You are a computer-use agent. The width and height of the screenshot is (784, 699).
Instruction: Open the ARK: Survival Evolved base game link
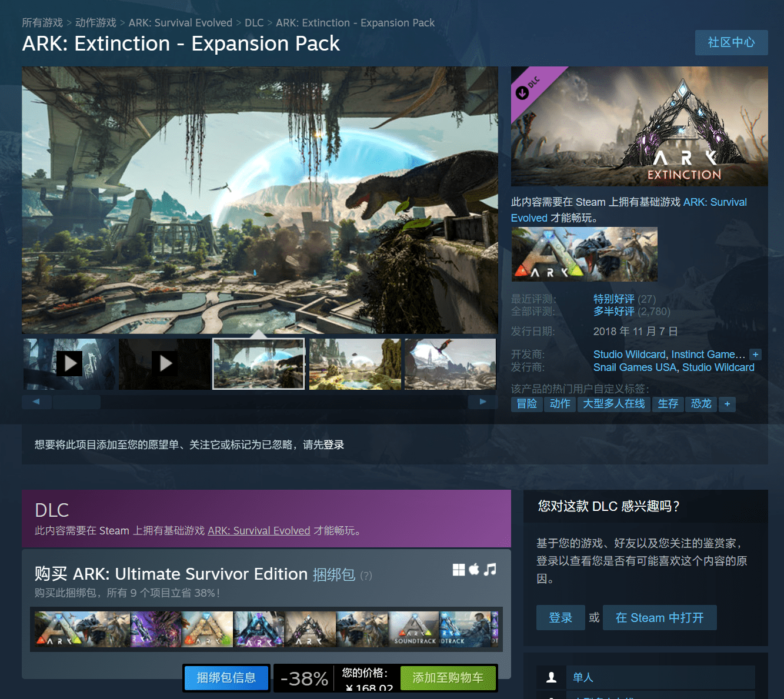259,530
